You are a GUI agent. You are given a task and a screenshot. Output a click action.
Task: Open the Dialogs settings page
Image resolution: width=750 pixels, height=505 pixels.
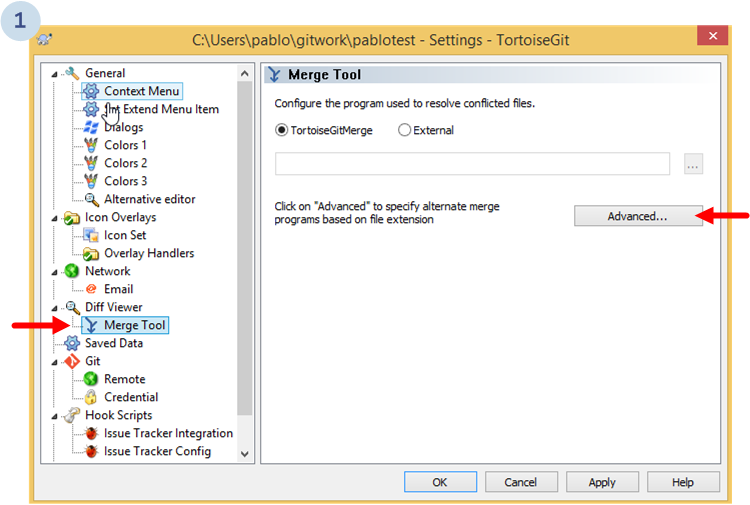tap(123, 127)
